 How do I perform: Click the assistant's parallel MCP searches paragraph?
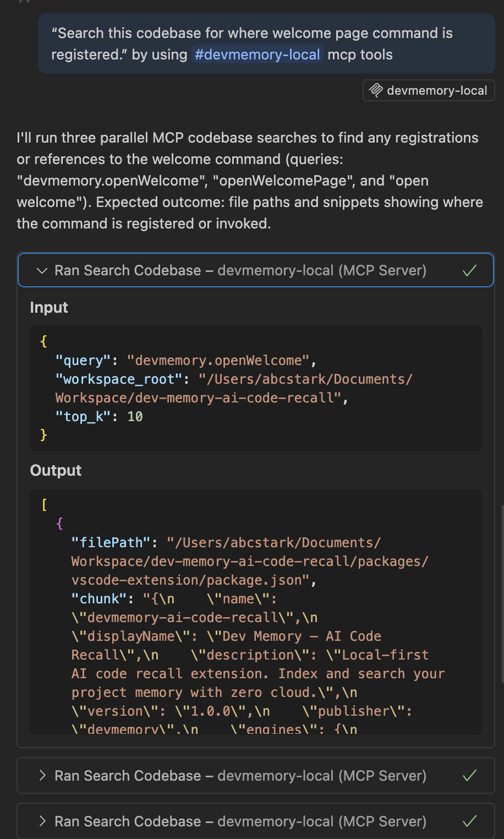click(250, 181)
